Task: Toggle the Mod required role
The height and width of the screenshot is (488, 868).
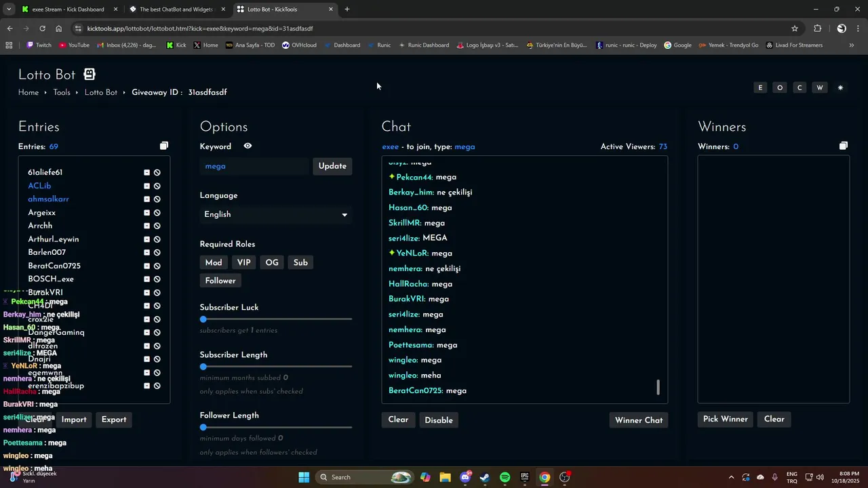Action: click(214, 262)
